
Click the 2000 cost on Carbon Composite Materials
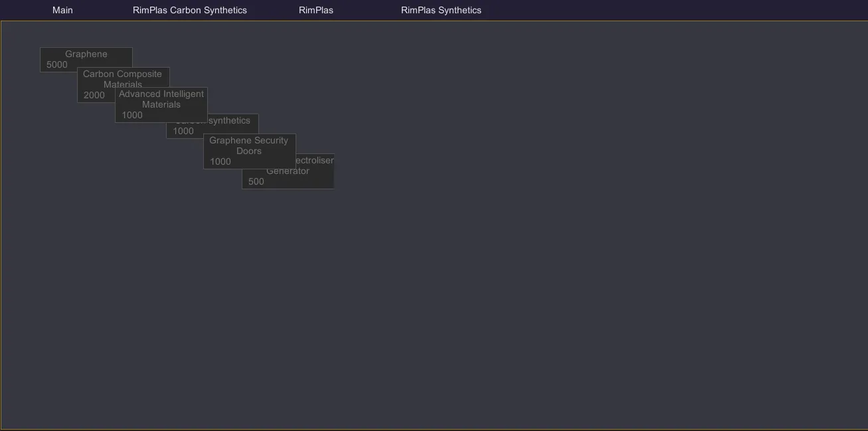click(94, 96)
